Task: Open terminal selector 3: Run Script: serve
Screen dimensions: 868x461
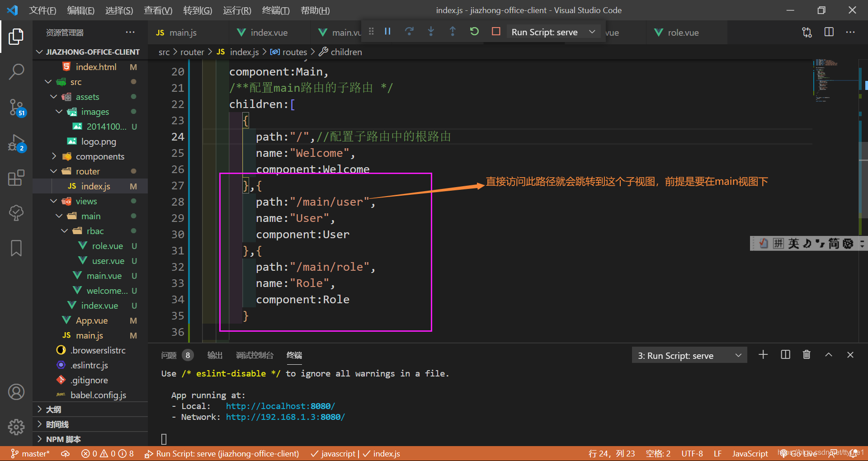Action: pos(689,355)
